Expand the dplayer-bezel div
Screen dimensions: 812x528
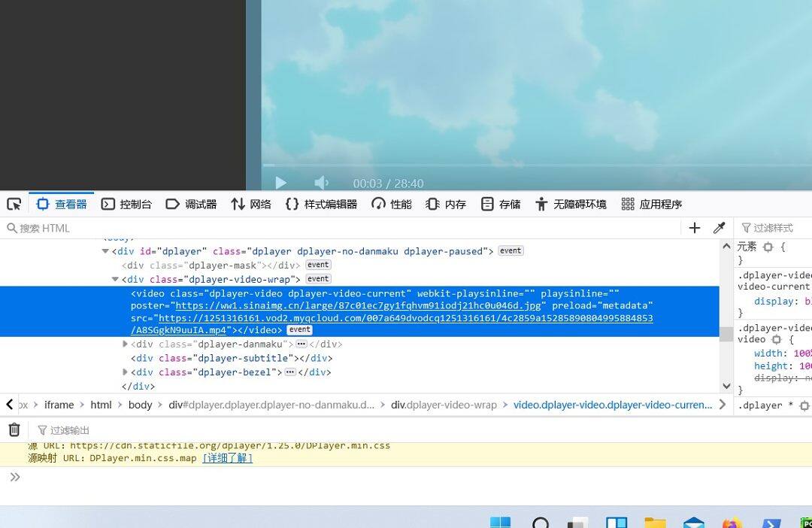click(126, 372)
